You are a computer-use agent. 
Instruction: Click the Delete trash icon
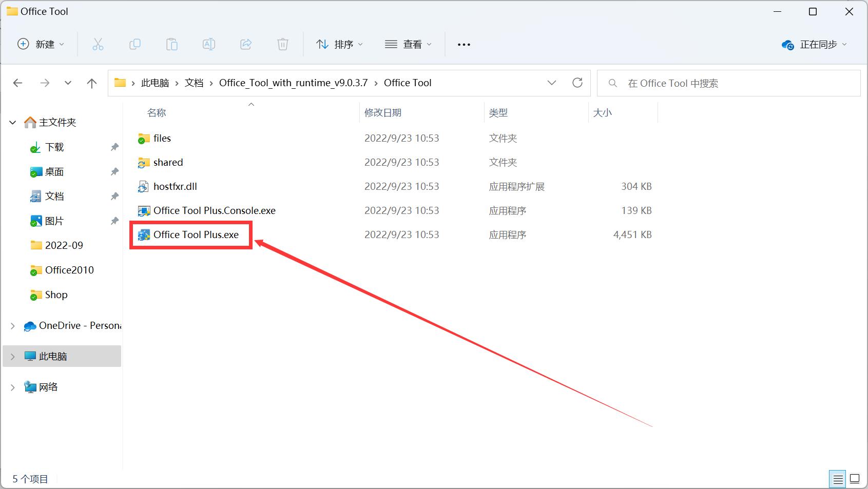click(x=283, y=45)
